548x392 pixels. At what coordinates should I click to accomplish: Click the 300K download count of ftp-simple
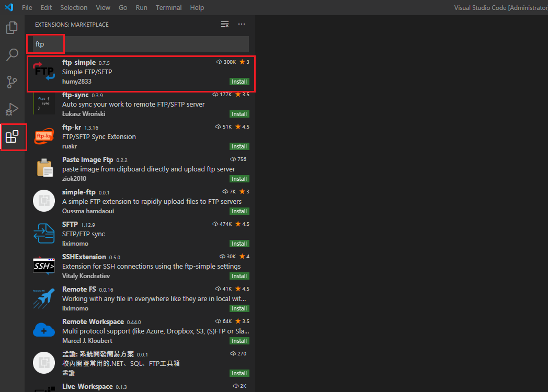tap(226, 62)
